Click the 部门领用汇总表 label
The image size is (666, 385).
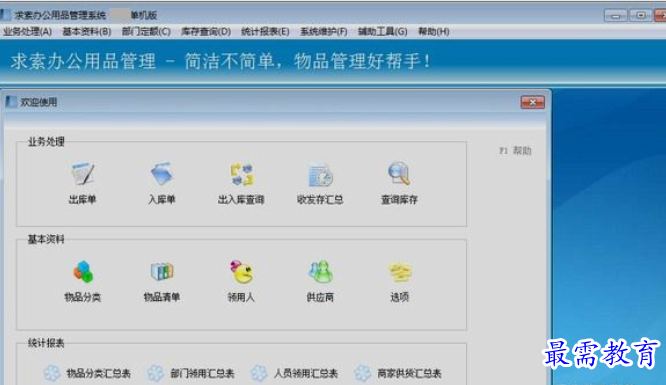tap(202, 374)
